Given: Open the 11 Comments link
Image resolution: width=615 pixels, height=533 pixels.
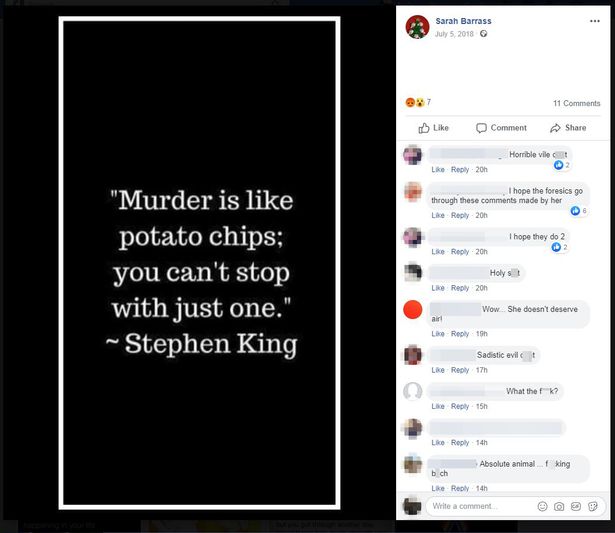Looking at the screenshot, I should [x=577, y=103].
